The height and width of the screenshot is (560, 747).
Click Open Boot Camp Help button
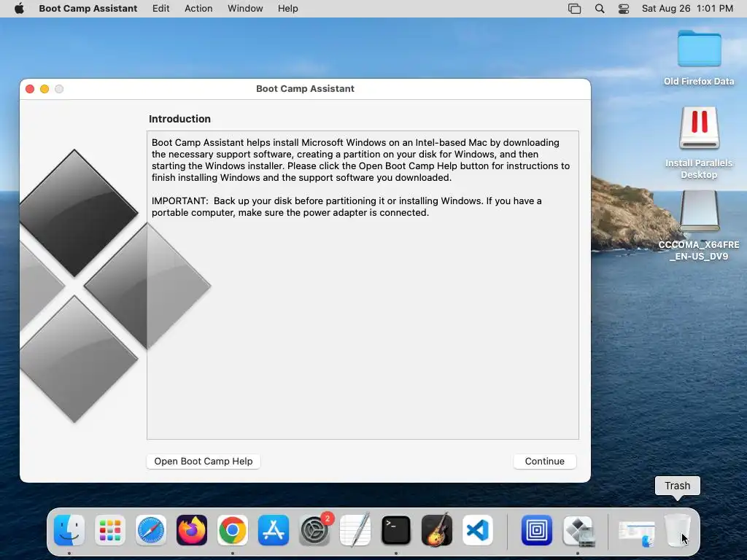pos(204,461)
